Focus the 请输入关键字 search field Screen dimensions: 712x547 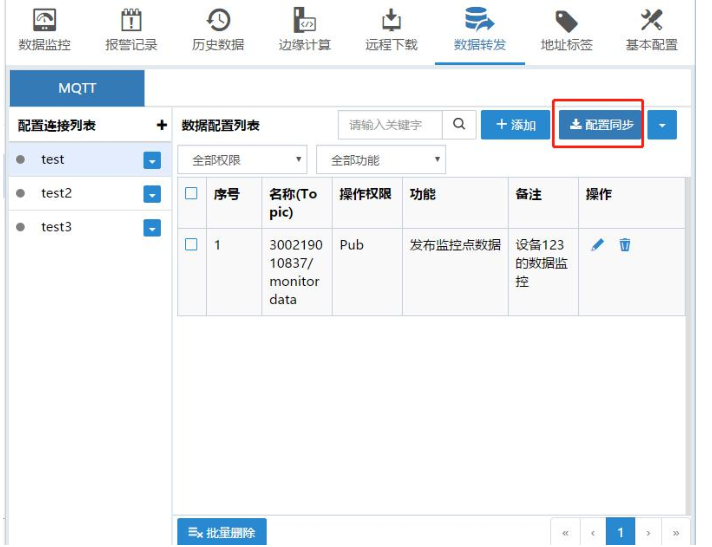(x=390, y=124)
